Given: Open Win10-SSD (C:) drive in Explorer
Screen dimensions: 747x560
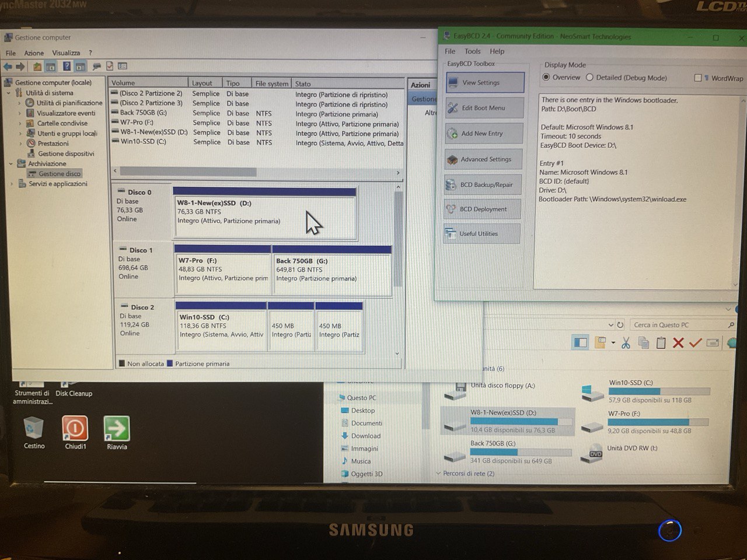Looking at the screenshot, I should [645, 391].
